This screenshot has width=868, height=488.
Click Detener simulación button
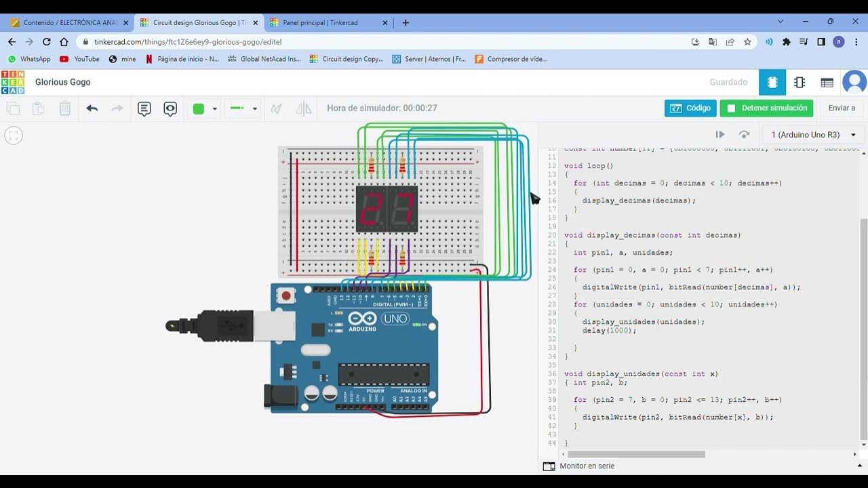point(767,108)
